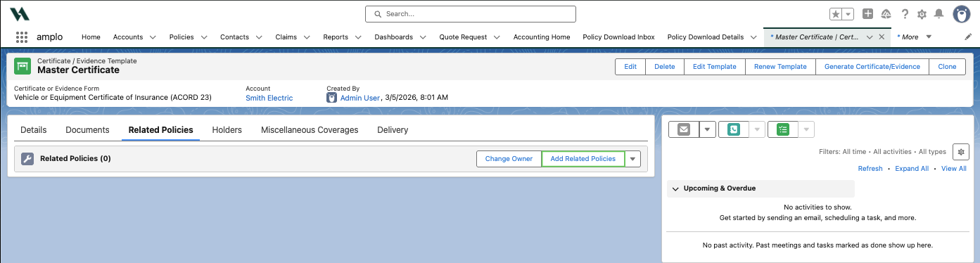Open the Setup gear icon
This screenshot has width=980, height=263.
pyautogui.click(x=922, y=14)
